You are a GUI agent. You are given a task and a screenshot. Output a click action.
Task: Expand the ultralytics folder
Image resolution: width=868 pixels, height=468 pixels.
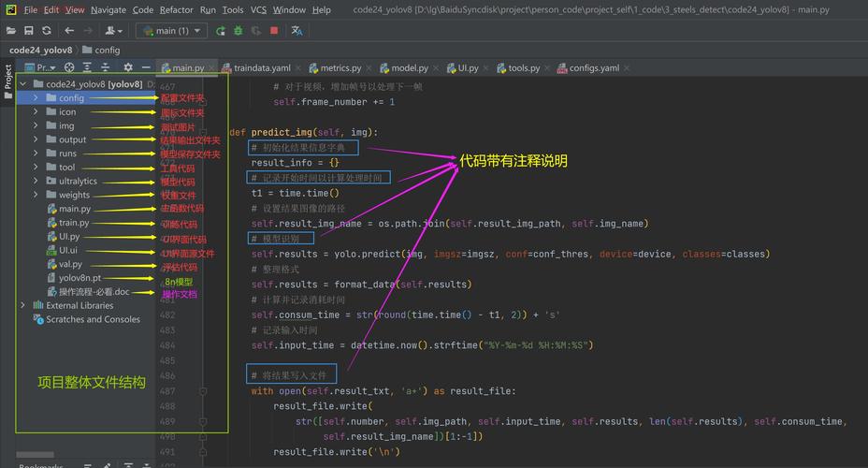click(x=36, y=182)
